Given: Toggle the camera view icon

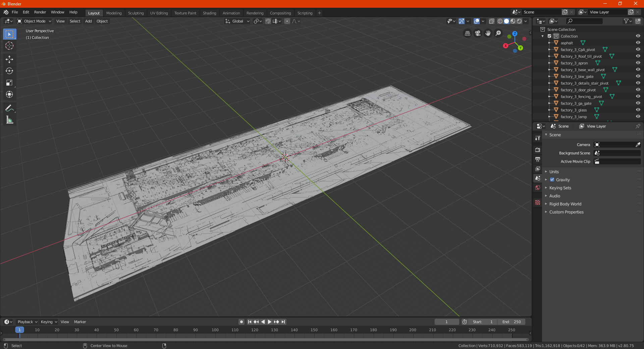Looking at the screenshot, I should pyautogui.click(x=478, y=33).
